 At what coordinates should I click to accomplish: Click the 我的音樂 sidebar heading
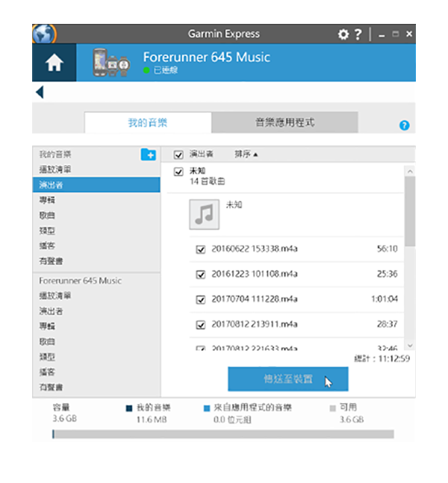[x=55, y=155]
